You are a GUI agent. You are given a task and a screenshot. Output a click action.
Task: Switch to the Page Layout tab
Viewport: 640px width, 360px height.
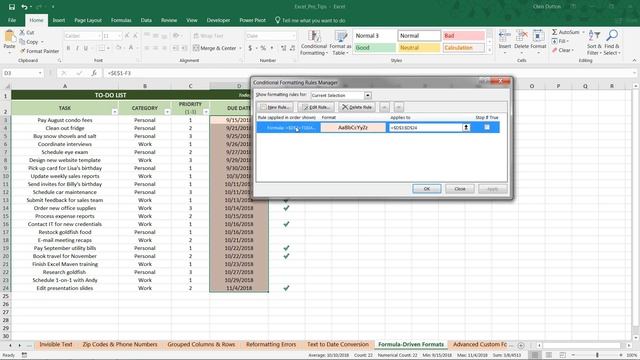tap(88, 20)
